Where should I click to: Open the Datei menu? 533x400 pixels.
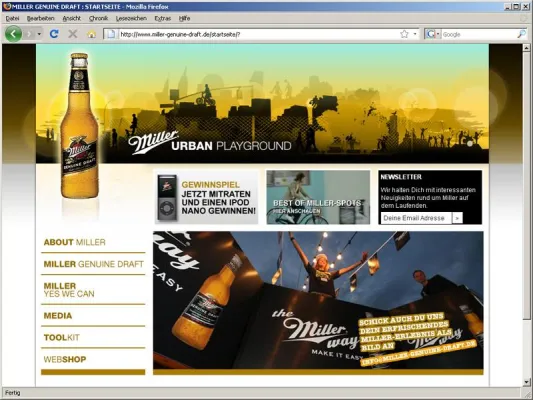(x=13, y=18)
